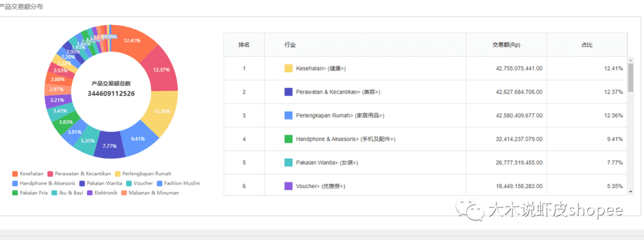Click the green swatch in Handphone table row

click(289, 139)
